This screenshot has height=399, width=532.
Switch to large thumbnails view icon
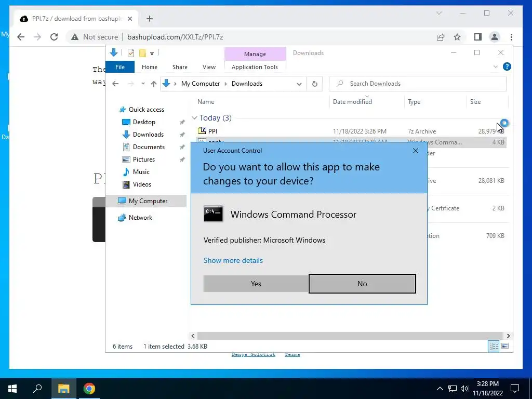pyautogui.click(x=505, y=346)
